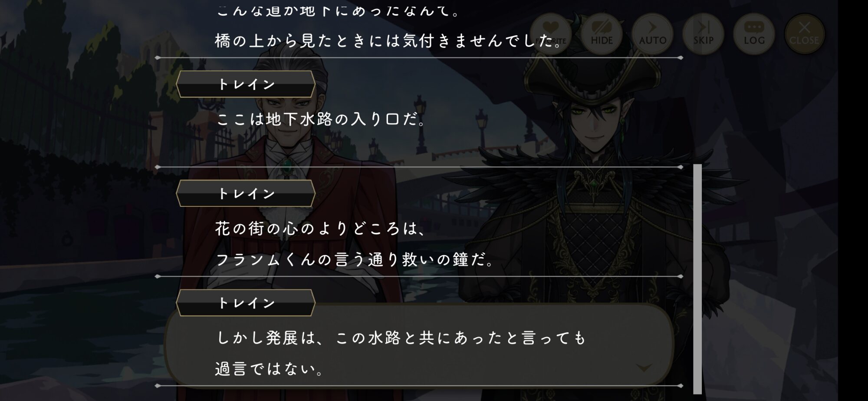Advance dialogue using the down arrow indicator
This screenshot has height=401, width=868.
tap(644, 368)
